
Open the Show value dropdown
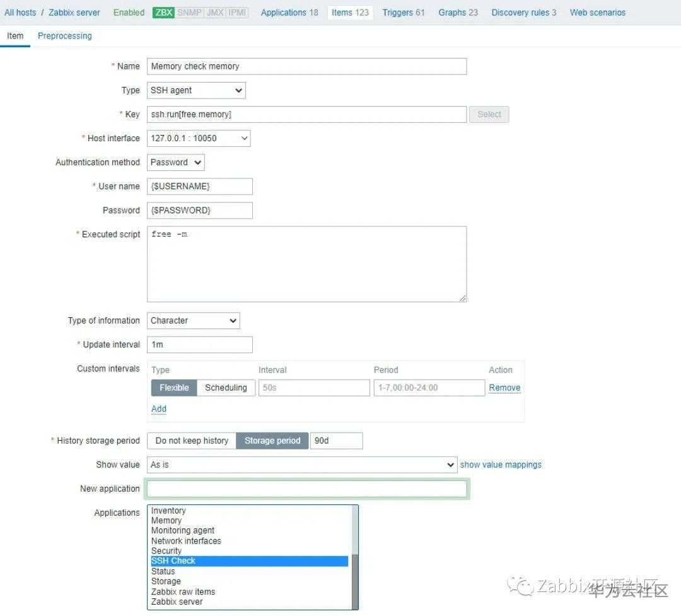tap(302, 465)
